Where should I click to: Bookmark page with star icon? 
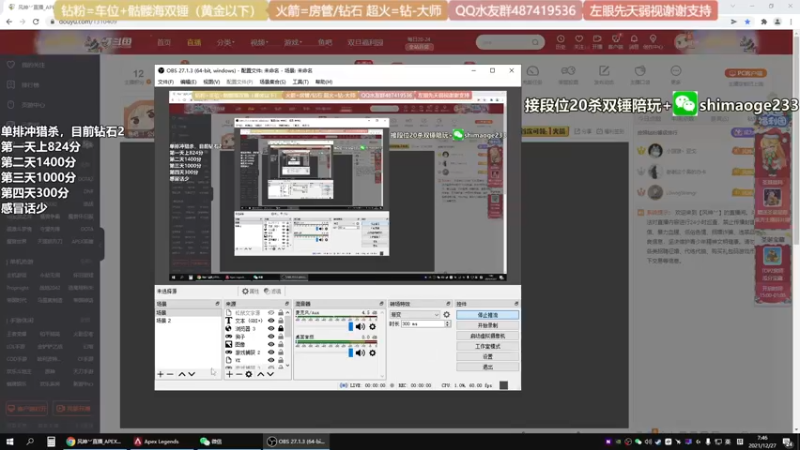[x=747, y=22]
